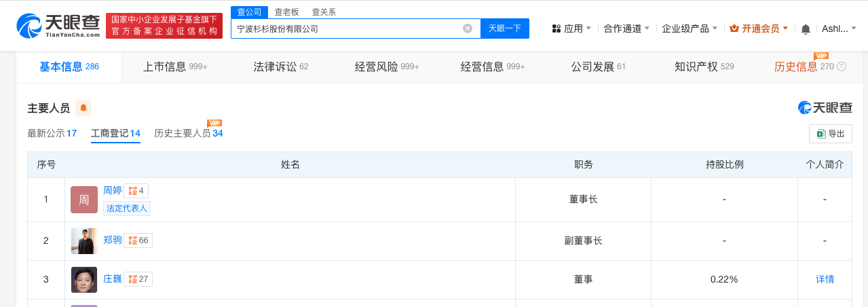
Task: Open the 企业级产品 dropdown
Action: [690, 29]
